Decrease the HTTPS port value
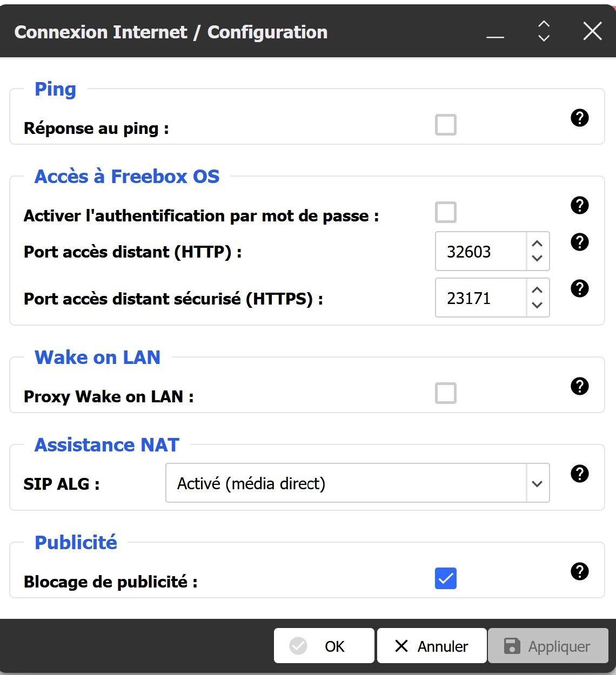Screen dimensions: 616x675 pyautogui.click(x=537, y=305)
